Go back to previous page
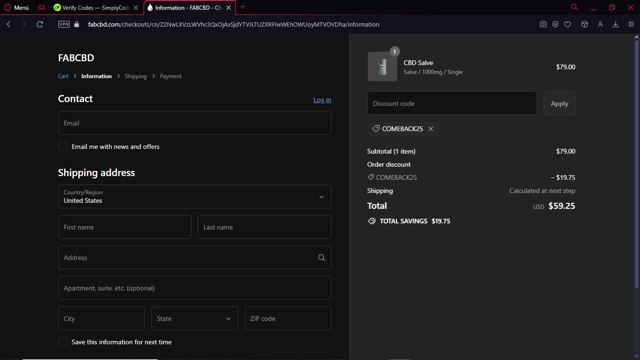The height and width of the screenshot is (360, 640). point(9,24)
